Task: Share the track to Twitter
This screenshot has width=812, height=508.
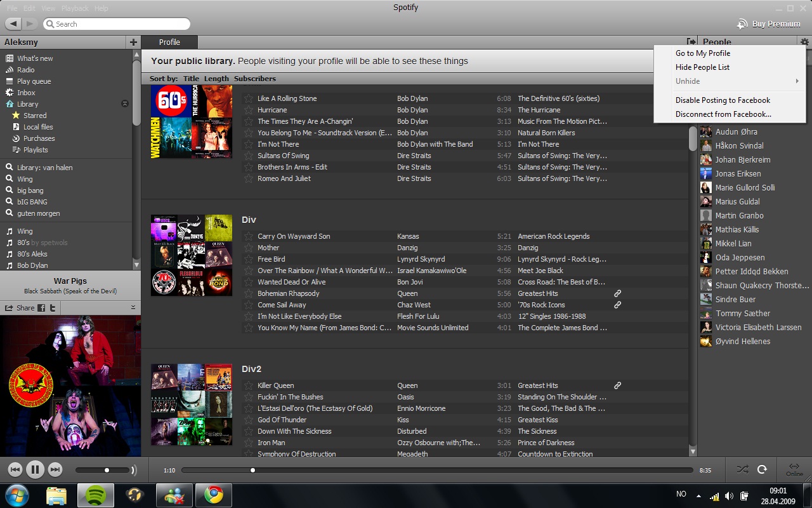Action: click(53, 308)
